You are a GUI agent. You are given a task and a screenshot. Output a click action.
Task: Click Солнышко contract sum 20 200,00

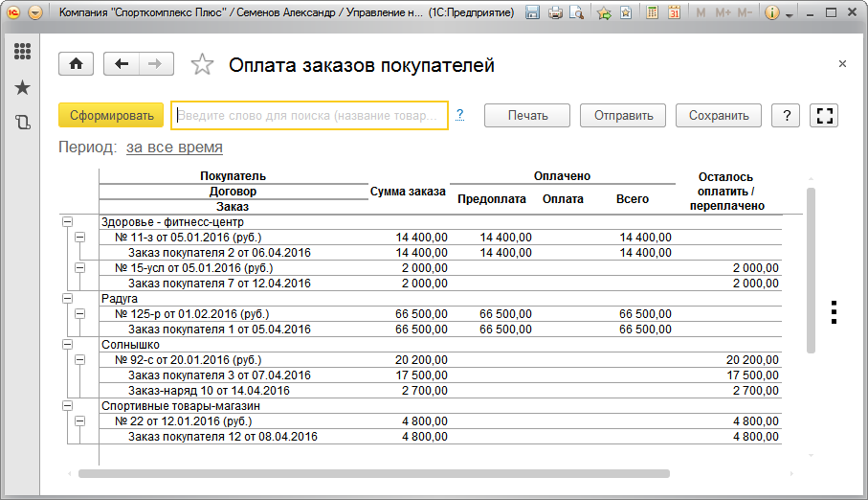tap(421, 360)
